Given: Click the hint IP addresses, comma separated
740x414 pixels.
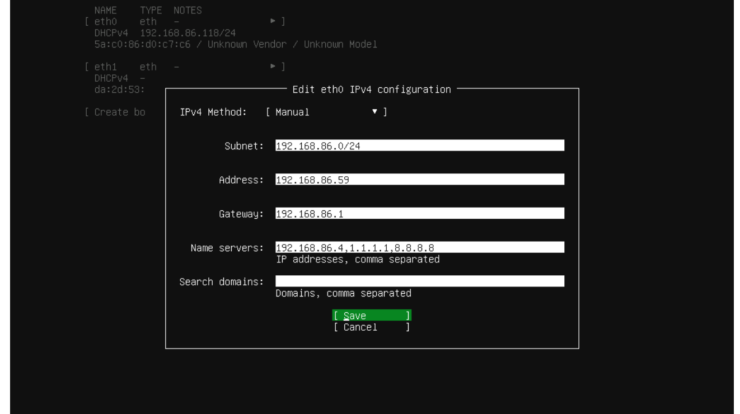Looking at the screenshot, I should coord(357,259).
